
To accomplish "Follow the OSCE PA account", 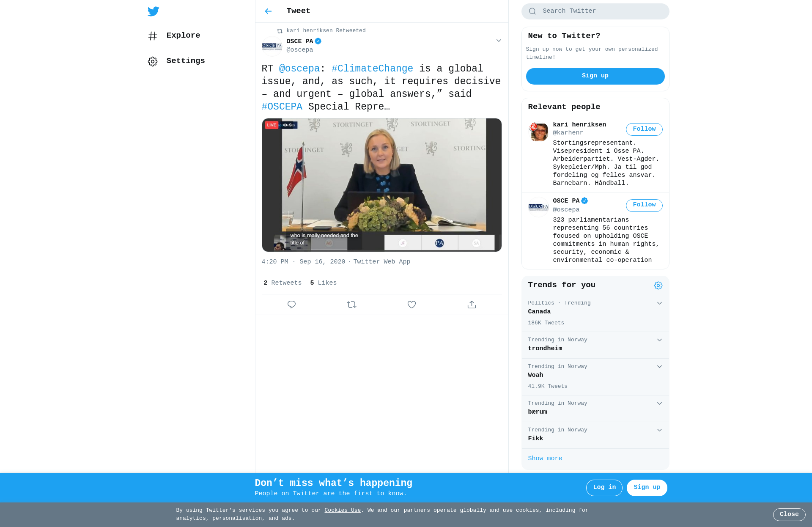I will [x=644, y=205].
